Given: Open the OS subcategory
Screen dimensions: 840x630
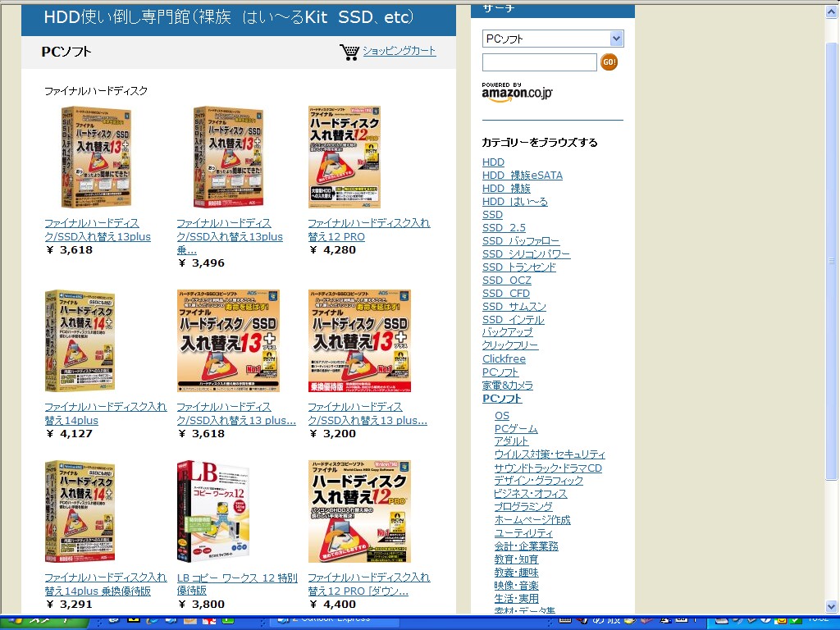Looking at the screenshot, I should pos(502,416).
